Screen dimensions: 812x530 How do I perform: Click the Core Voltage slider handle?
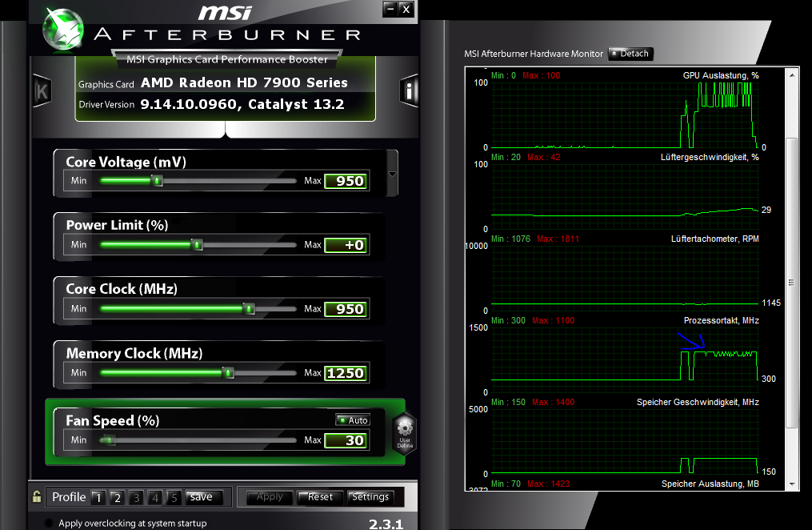tap(157, 180)
